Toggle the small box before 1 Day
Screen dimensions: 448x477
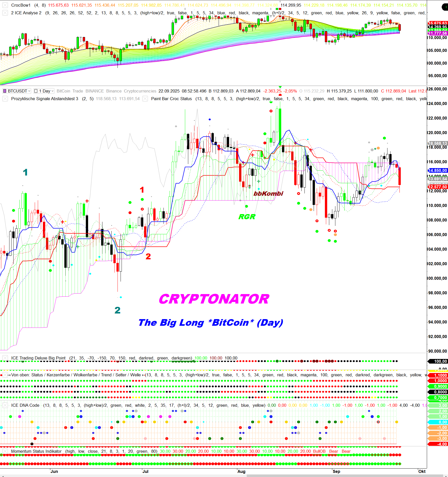(x=36, y=91)
